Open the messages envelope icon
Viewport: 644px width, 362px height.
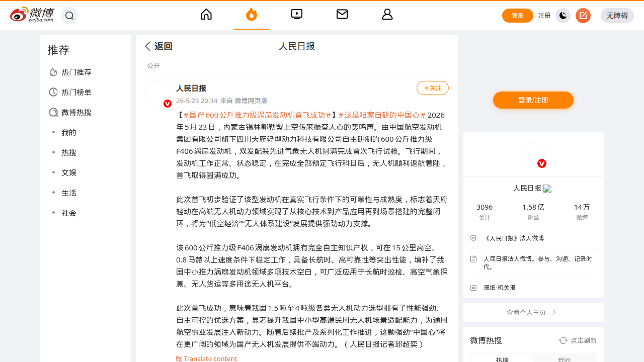click(x=342, y=15)
